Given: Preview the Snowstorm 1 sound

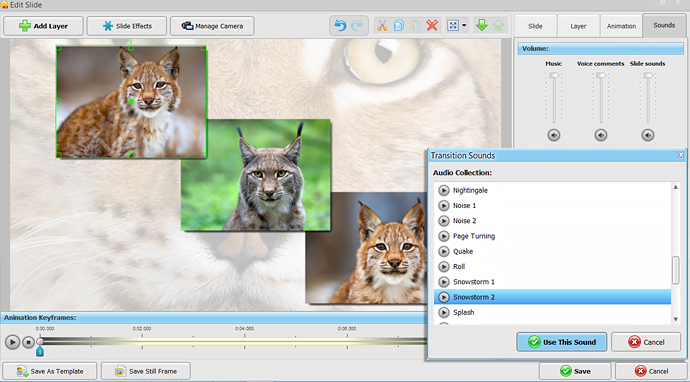Looking at the screenshot, I should pos(444,282).
